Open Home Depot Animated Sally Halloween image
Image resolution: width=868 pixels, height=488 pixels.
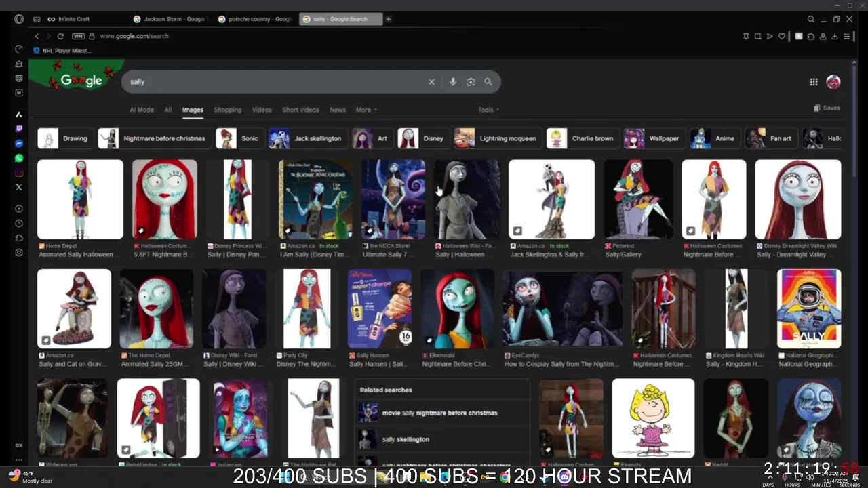coord(80,199)
